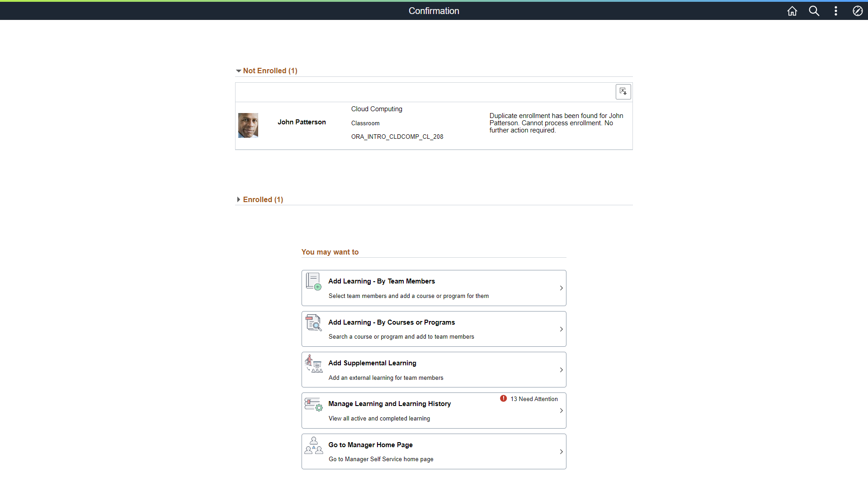
Task: Click the Add Learning By Courses icon
Action: coord(314,322)
